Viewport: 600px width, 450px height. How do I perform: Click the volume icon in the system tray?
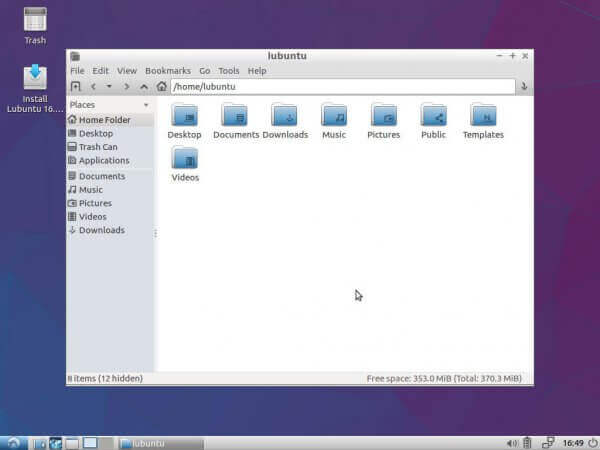[512, 443]
